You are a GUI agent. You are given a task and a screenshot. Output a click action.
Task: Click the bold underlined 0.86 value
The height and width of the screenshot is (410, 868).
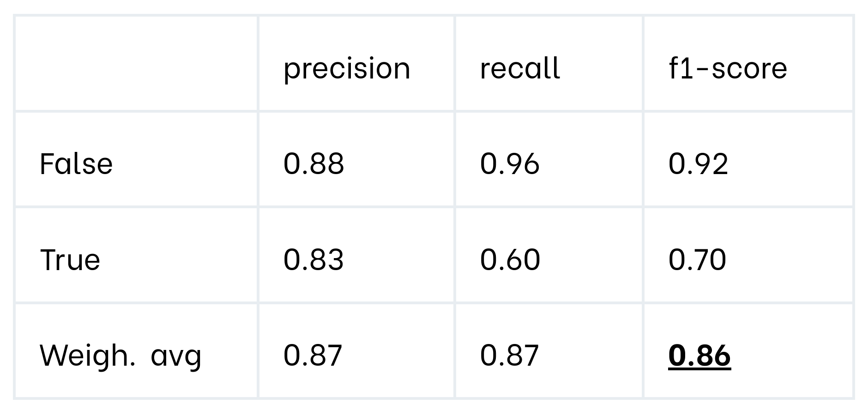699,356
